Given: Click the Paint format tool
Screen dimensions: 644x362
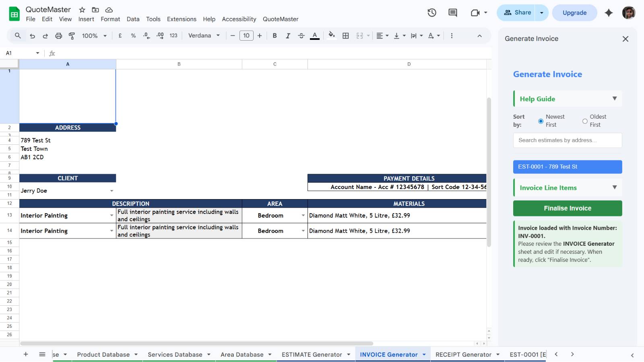Looking at the screenshot, I should [x=71, y=35].
